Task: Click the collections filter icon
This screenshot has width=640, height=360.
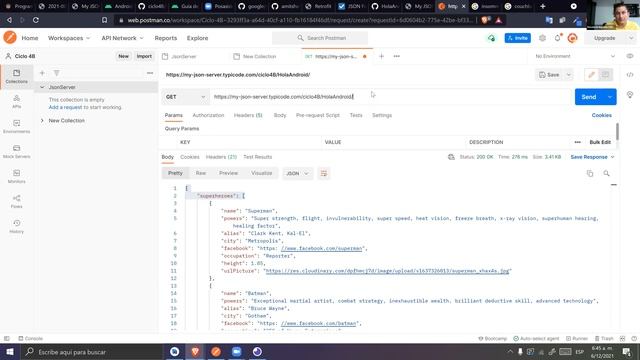Action: (56, 73)
